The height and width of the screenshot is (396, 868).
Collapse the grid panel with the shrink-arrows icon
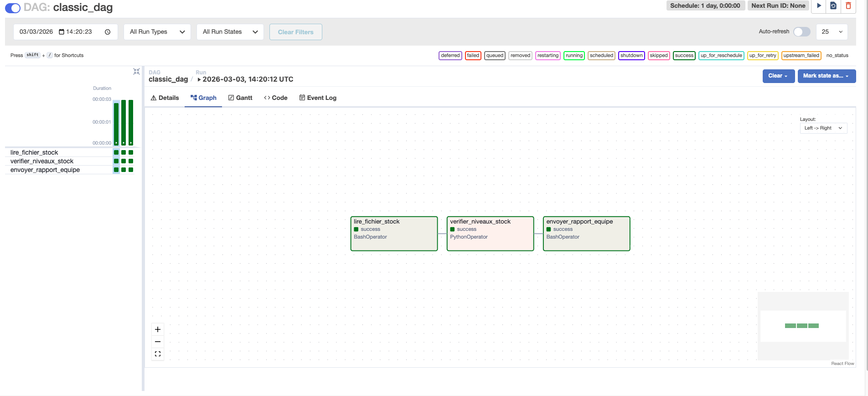(x=136, y=72)
